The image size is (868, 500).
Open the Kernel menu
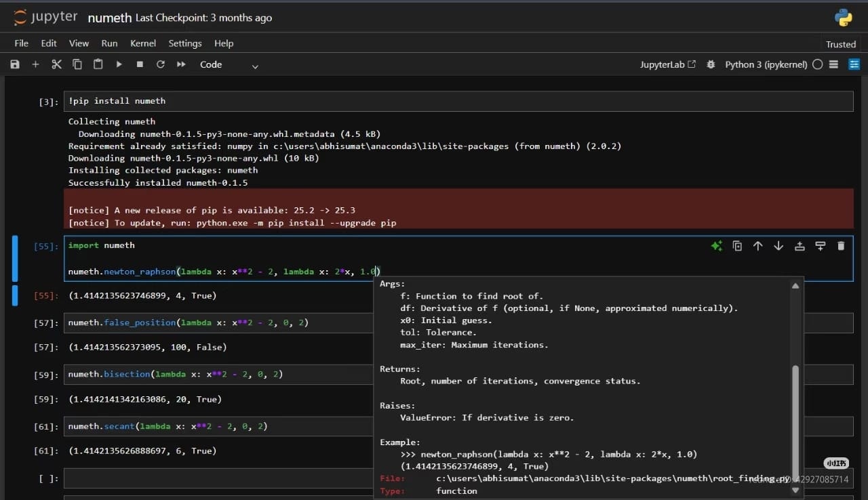pyautogui.click(x=143, y=43)
